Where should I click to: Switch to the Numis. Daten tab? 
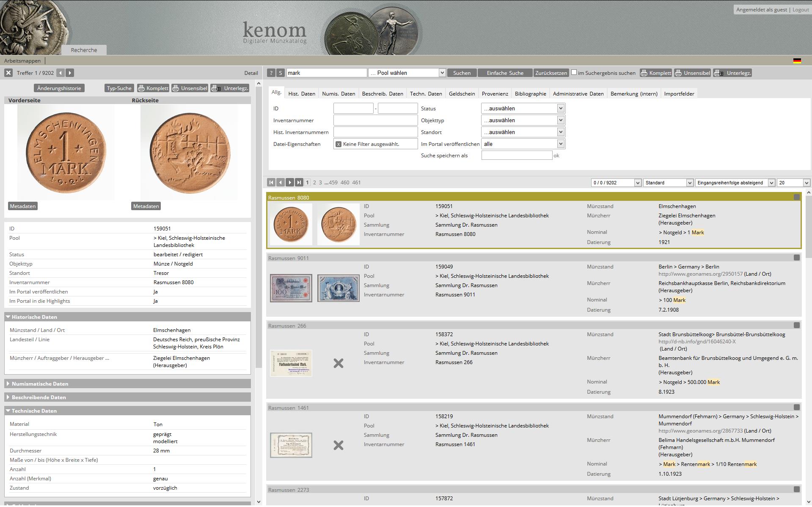(339, 93)
